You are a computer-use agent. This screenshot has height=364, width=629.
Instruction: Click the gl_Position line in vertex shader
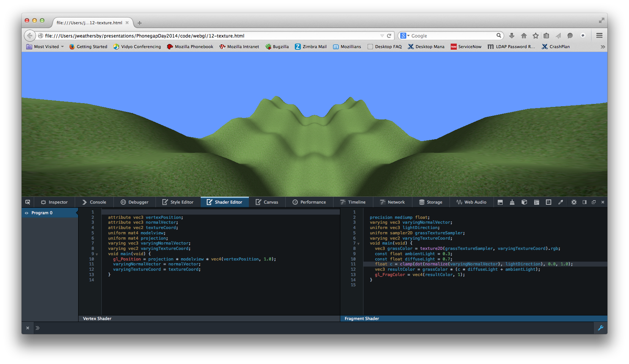pos(195,259)
